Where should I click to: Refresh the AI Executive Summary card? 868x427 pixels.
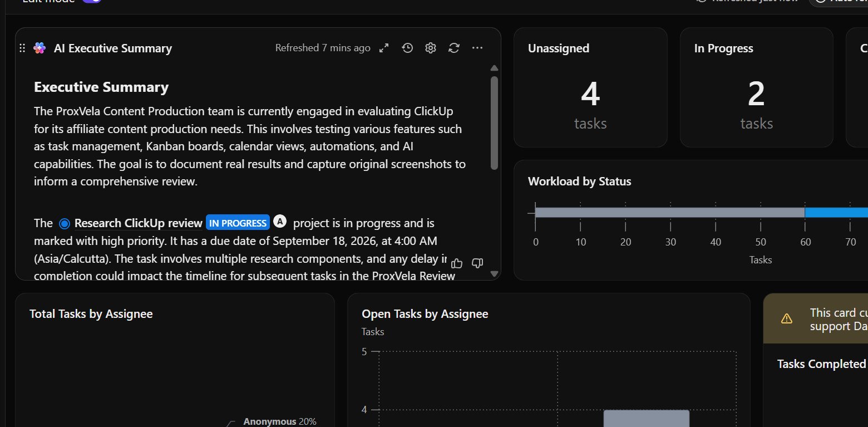pyautogui.click(x=454, y=48)
